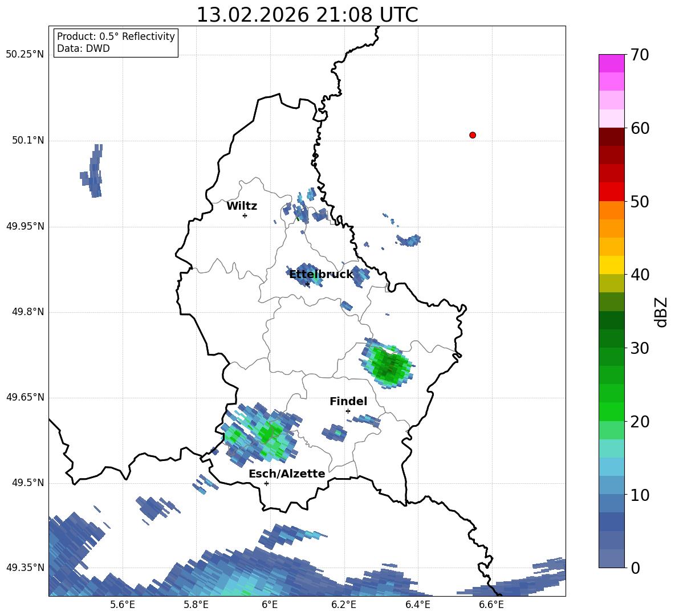Screen dimensions: 675x616
Task: Click the 20 value on colorbar
Action: (640, 422)
